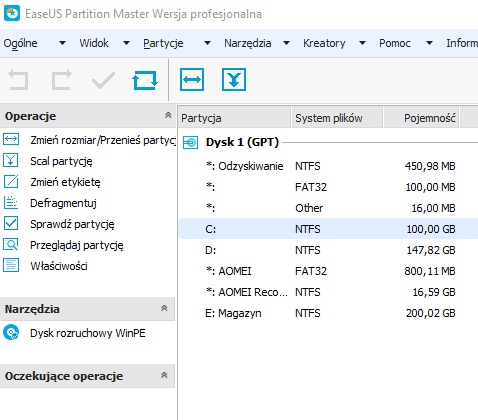Click the Dysk 1 (GPT) disk icon
This screenshot has height=420, width=478.
[x=191, y=143]
